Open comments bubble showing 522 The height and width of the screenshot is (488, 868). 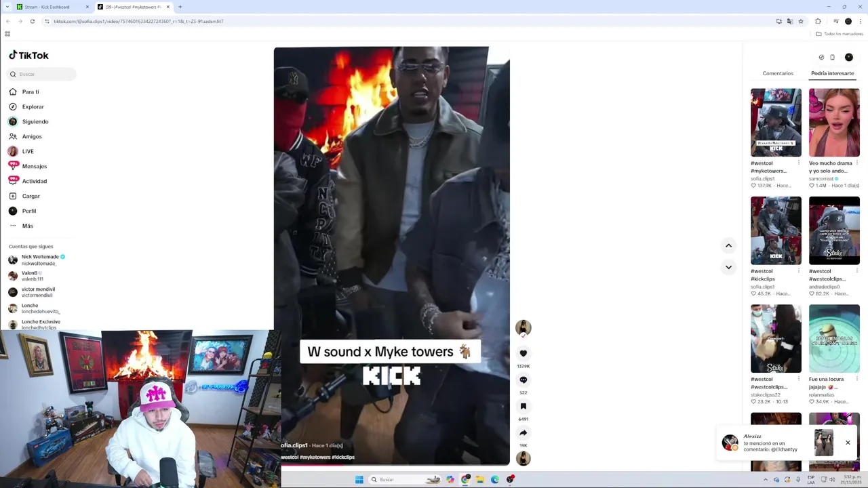point(523,380)
